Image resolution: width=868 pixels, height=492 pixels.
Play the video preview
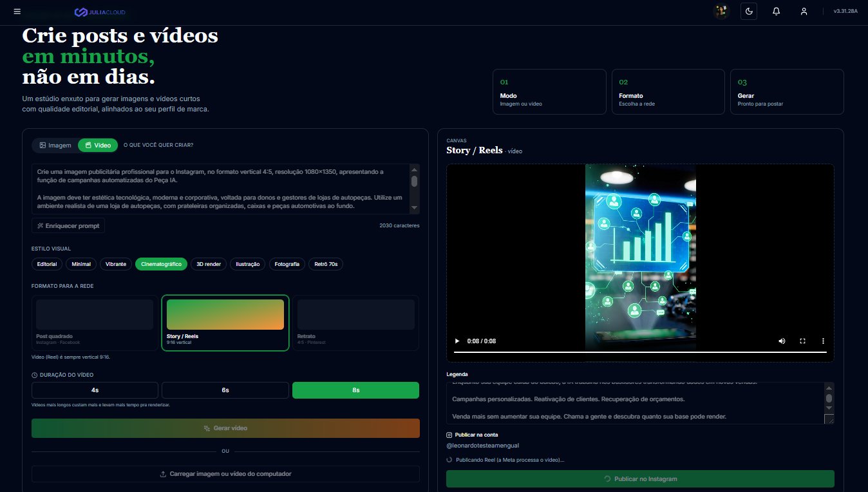457,341
